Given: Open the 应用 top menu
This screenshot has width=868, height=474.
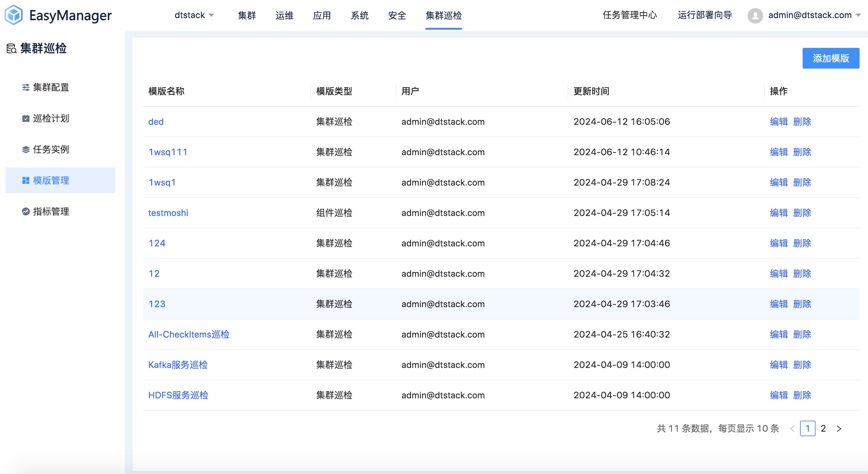Looking at the screenshot, I should click(322, 15).
